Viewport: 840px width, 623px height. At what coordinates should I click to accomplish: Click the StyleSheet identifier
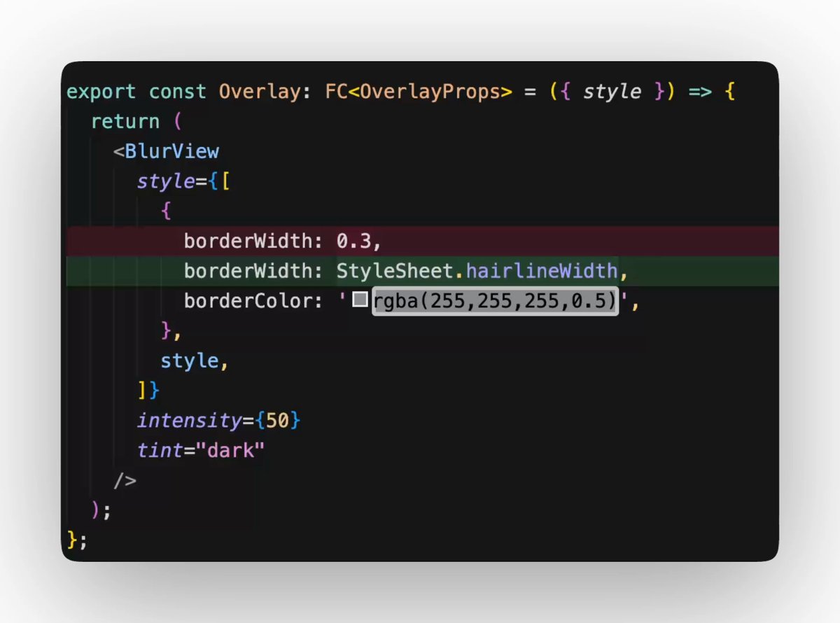(x=395, y=270)
